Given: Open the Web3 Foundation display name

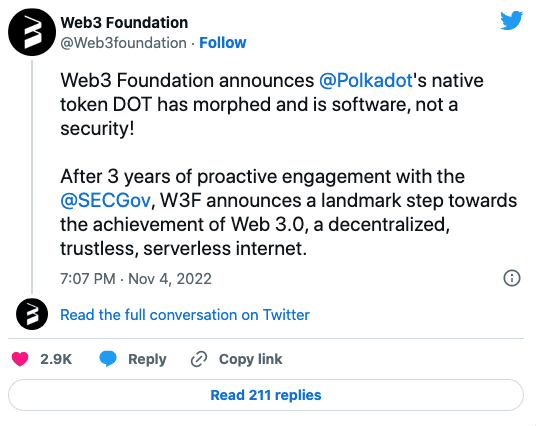Looking at the screenshot, I should [x=124, y=23].
